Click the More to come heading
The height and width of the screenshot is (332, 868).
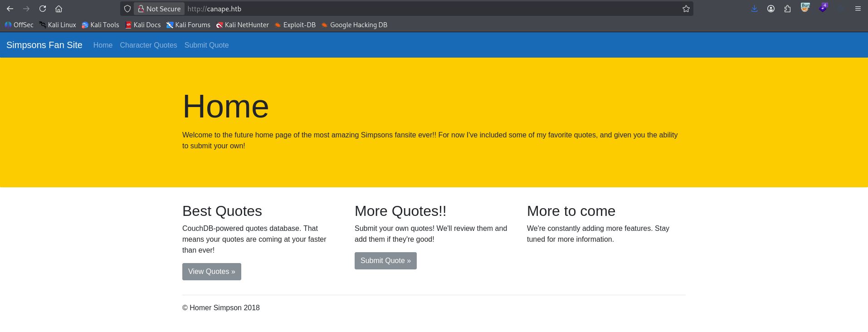571,211
